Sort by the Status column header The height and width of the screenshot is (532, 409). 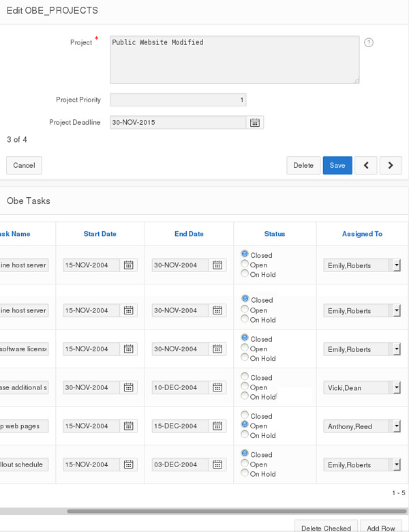tap(275, 234)
